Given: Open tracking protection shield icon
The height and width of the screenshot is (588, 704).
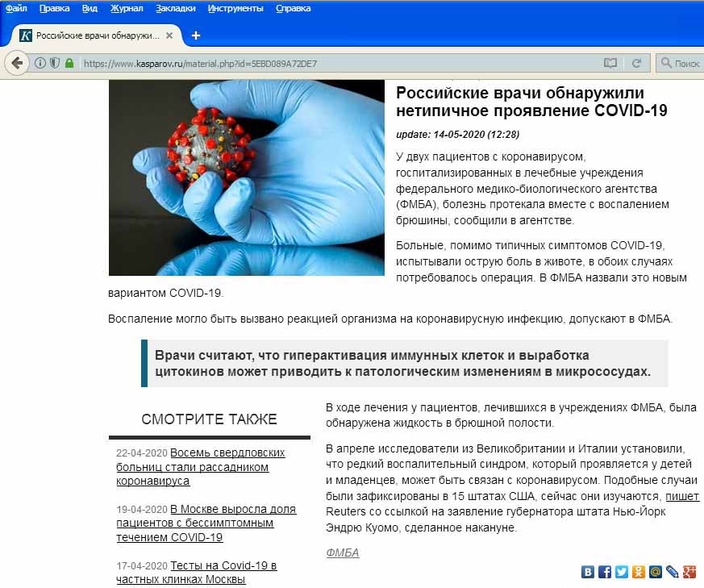Looking at the screenshot, I should point(54,64).
